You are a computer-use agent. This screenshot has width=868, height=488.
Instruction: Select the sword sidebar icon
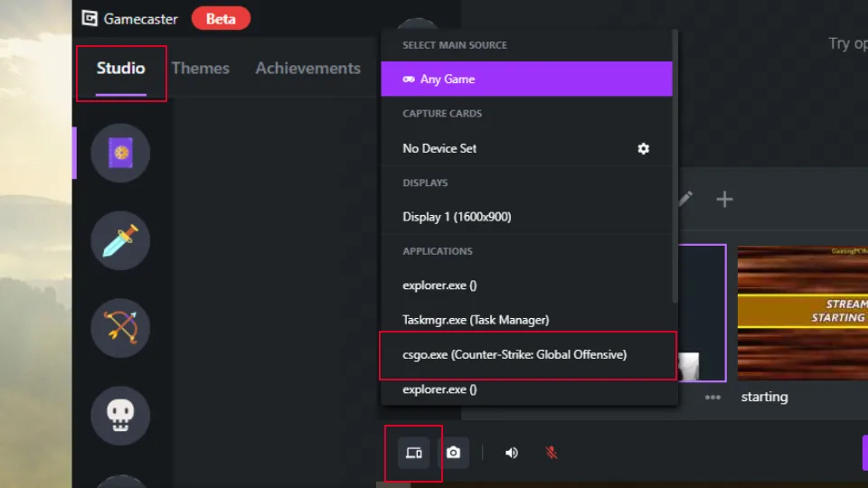click(120, 240)
